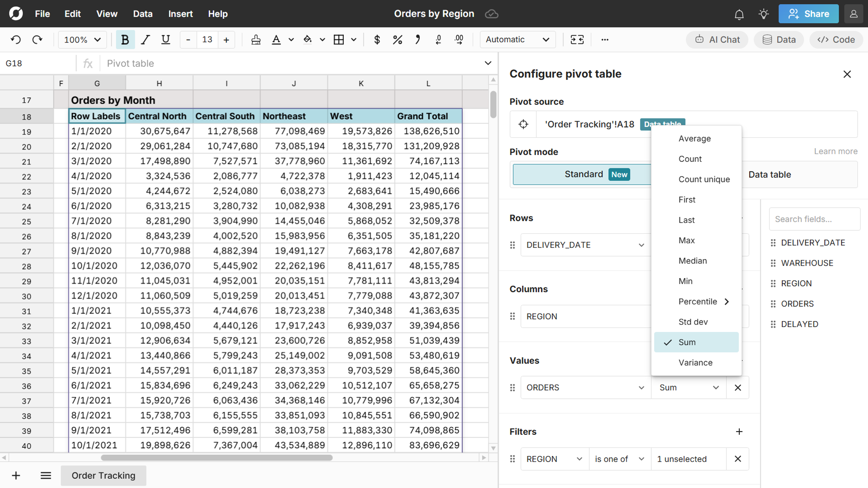Image resolution: width=868 pixels, height=488 pixels.
Task: Switch pivot mode to Data table
Action: pyautogui.click(x=770, y=175)
